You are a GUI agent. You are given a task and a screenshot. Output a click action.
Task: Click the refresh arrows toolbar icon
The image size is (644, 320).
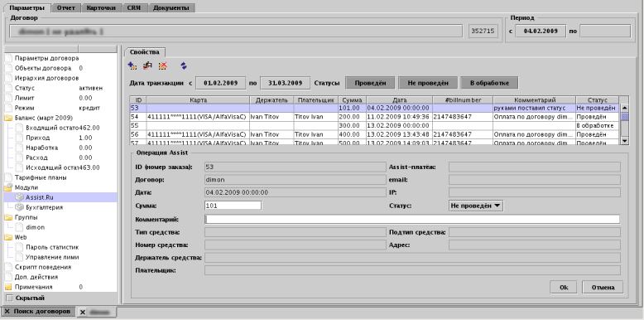(x=184, y=65)
